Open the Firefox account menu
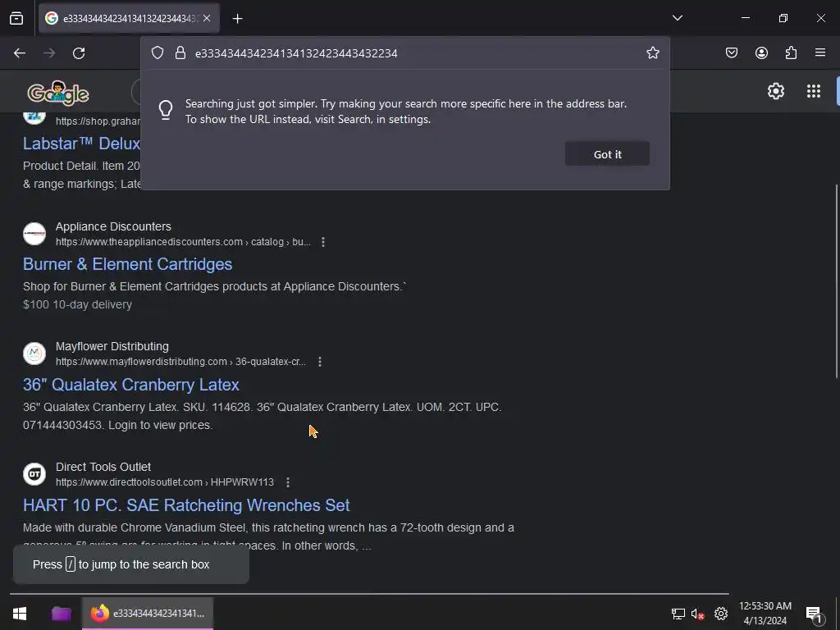 pos(761,52)
